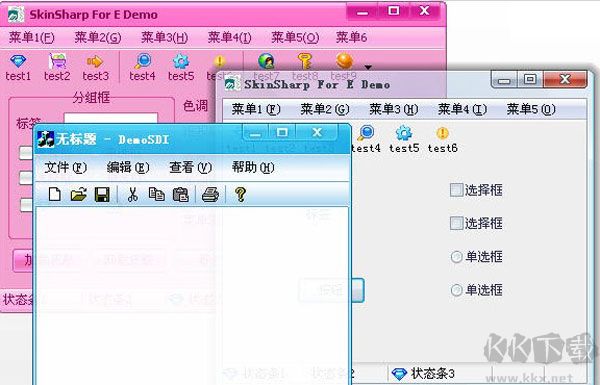Minimize the pink SkinSharp window

point(362,12)
